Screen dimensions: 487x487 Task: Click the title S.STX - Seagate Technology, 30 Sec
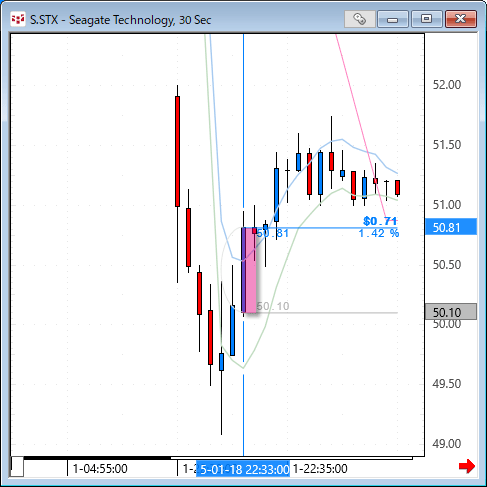pos(120,20)
